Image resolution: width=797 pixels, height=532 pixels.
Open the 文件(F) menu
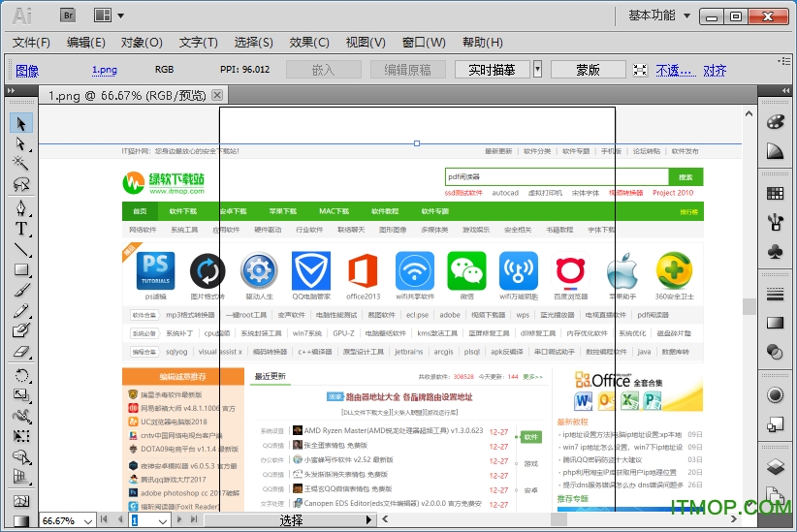(x=32, y=43)
